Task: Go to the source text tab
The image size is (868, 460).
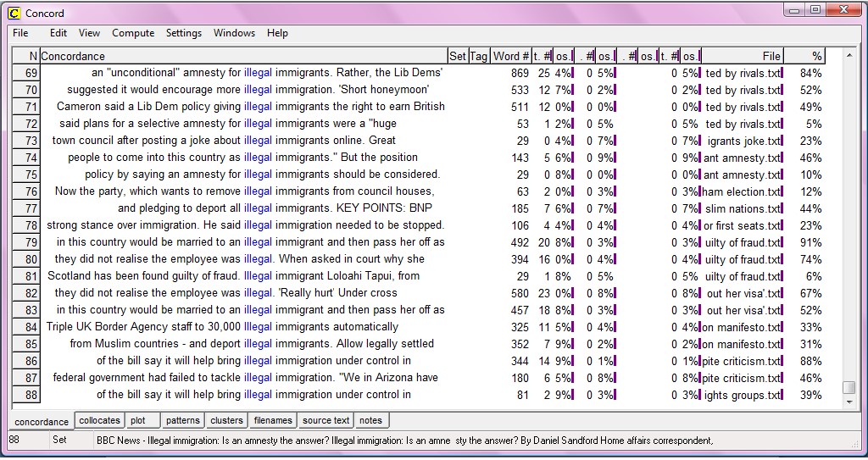Action: coord(325,420)
